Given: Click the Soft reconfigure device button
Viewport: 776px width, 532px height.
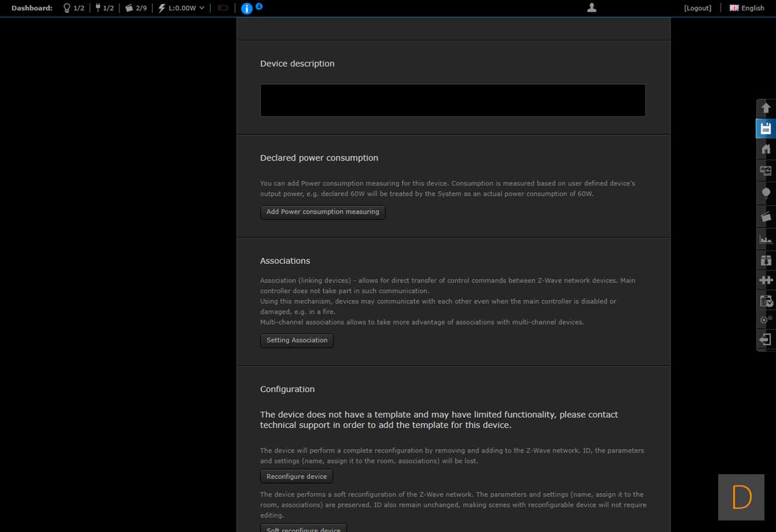Looking at the screenshot, I should point(303,529).
